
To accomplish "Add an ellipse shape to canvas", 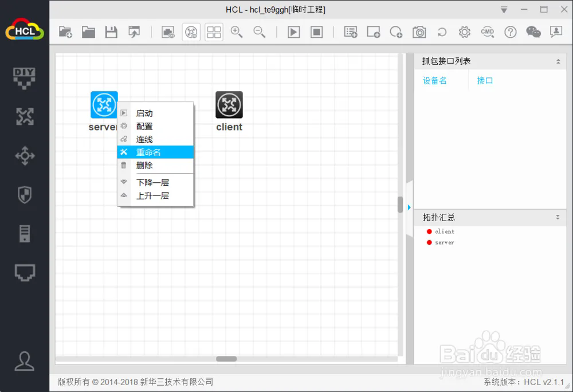I will tap(396, 32).
